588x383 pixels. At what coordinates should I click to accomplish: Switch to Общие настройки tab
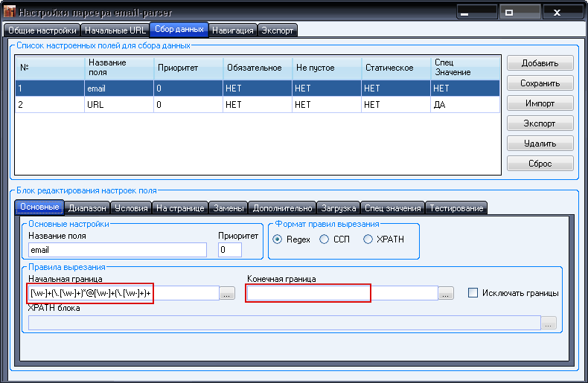pyautogui.click(x=42, y=30)
